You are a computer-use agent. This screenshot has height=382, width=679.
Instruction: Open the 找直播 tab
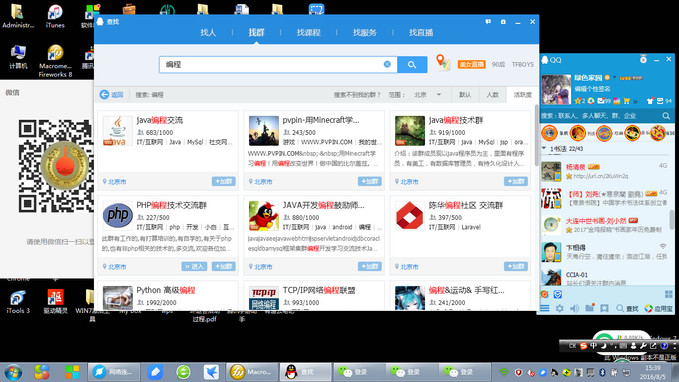click(x=421, y=32)
